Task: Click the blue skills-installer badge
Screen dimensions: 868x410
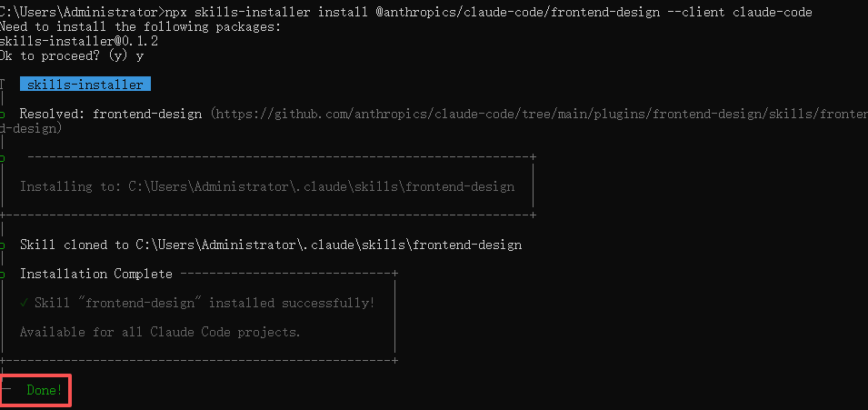Action: 85,85
